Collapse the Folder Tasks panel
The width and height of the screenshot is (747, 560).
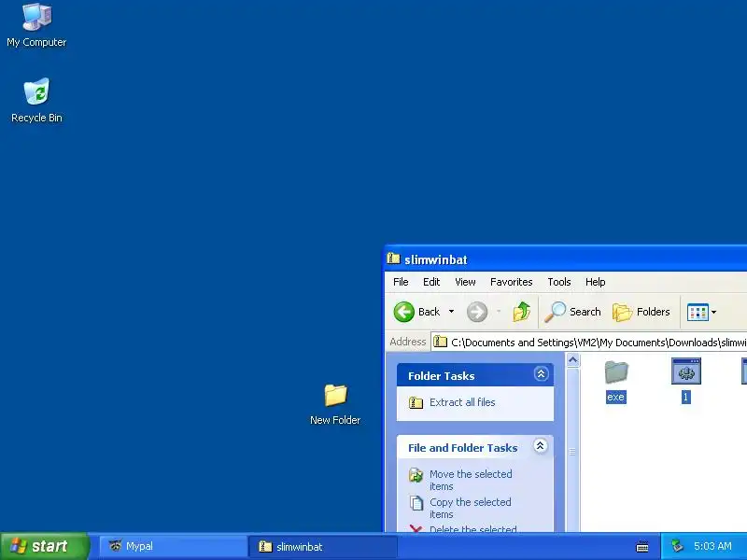pyautogui.click(x=541, y=374)
